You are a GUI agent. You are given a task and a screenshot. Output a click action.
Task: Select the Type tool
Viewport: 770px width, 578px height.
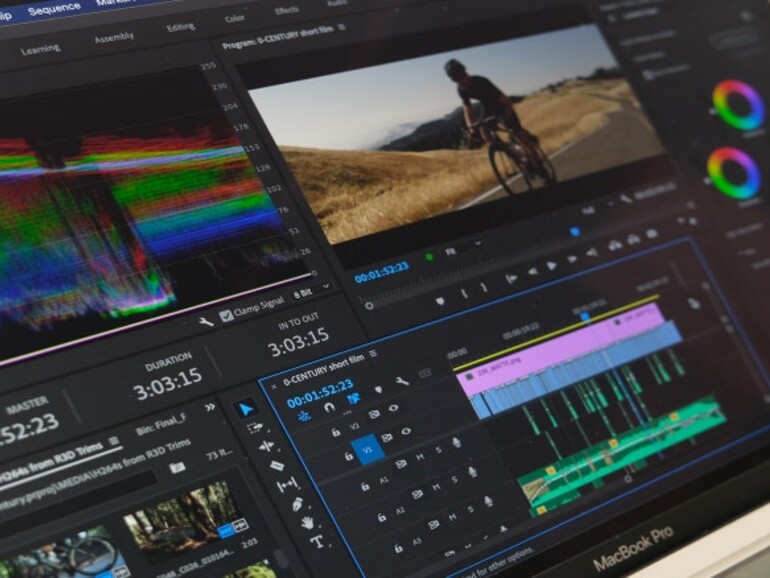pos(316,542)
